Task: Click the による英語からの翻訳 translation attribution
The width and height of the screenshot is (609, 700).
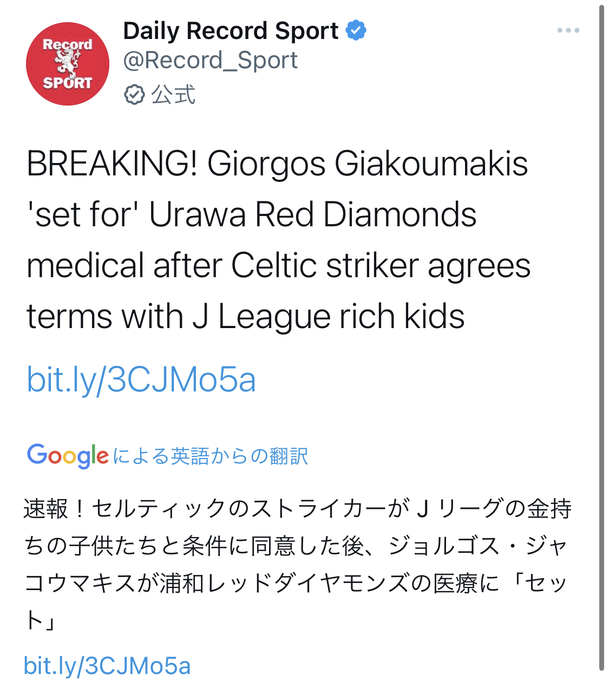Action: click(211, 456)
